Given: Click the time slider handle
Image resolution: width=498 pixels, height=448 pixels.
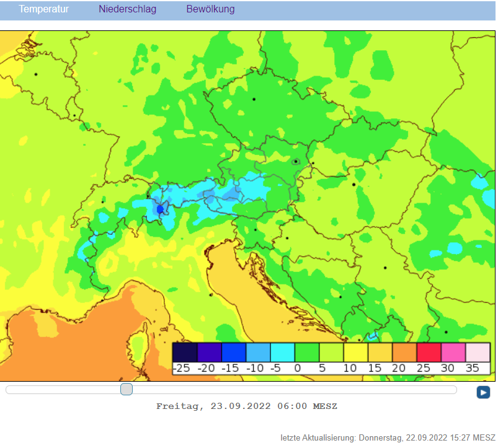Looking at the screenshot, I should pyautogui.click(x=127, y=389).
